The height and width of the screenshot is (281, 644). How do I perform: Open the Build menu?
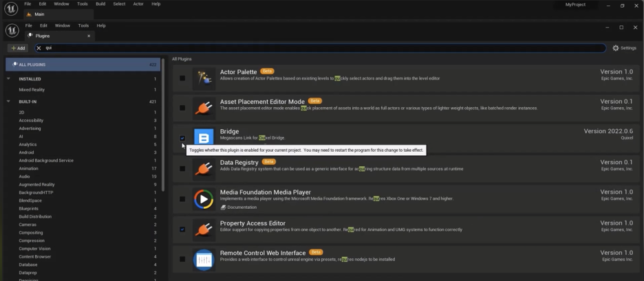coord(100,3)
